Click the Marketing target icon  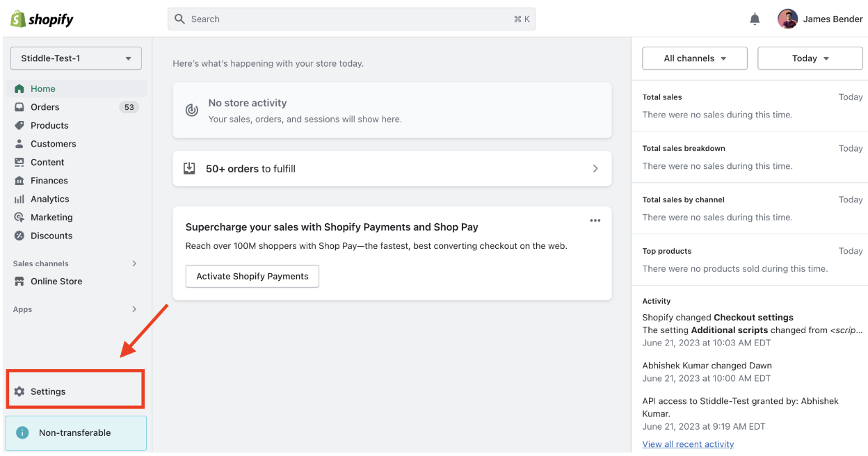click(19, 218)
